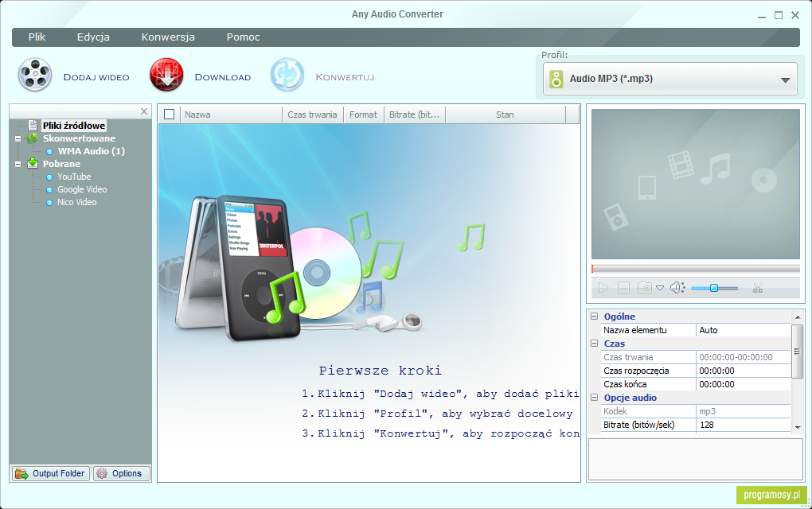
Task: Collapse the Opcje audio properties section
Action: point(595,398)
